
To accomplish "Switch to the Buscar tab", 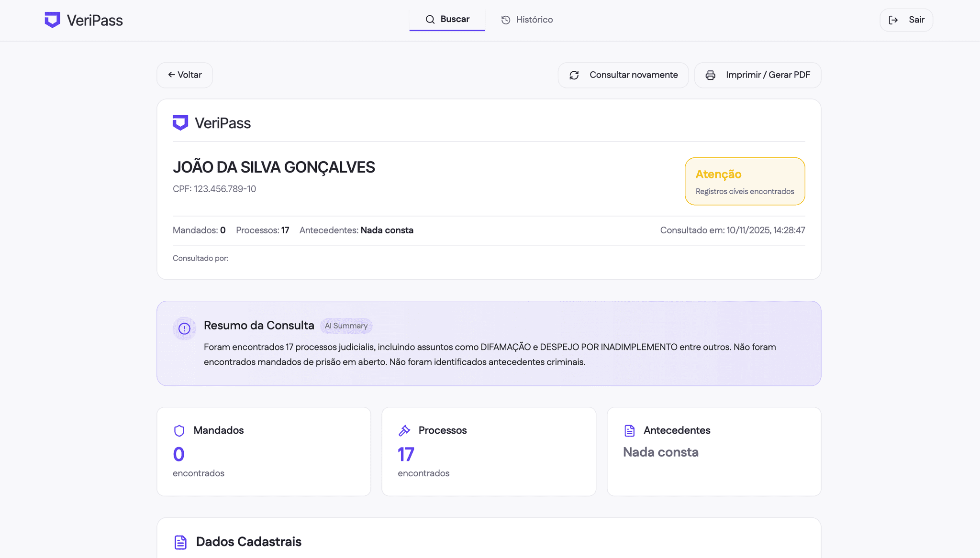I will tap(447, 20).
